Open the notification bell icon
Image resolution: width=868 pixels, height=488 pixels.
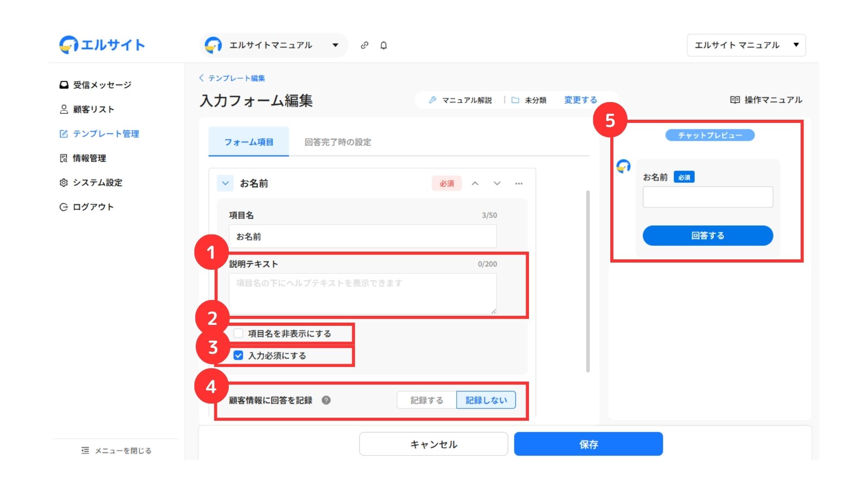(x=383, y=45)
